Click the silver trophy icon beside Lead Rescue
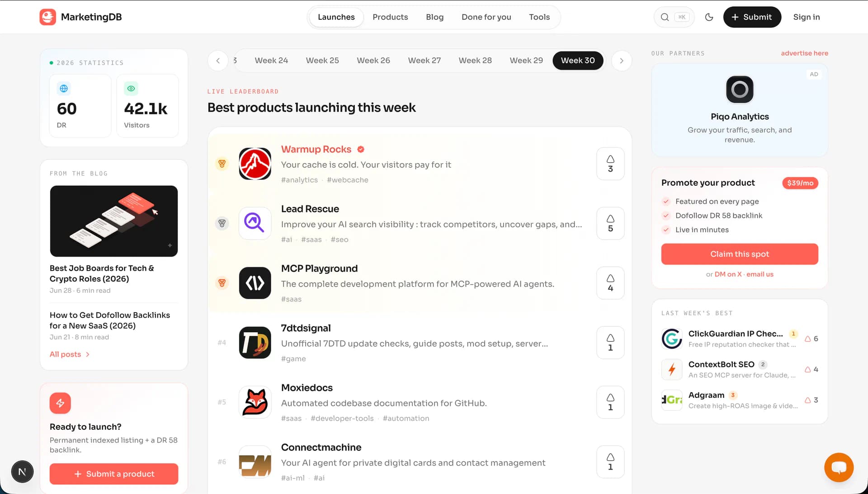Viewport: 868px width, 494px height. pos(222,223)
